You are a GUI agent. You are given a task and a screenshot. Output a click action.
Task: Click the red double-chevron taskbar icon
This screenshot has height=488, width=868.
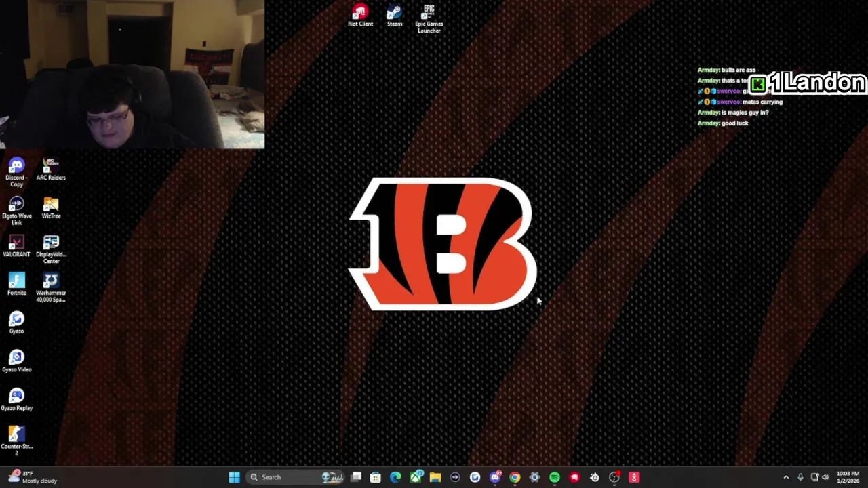[634, 477]
